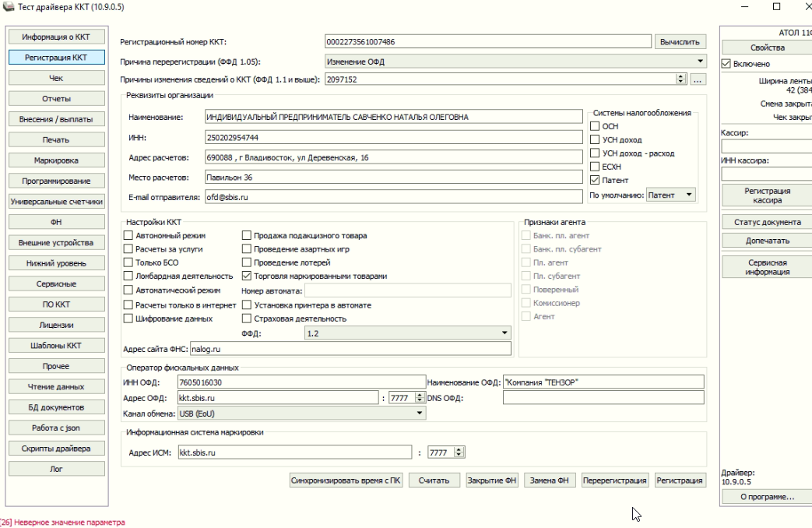Enable the Автономный режим checkbox
Viewport: 812px width, 528px height.
click(128, 235)
